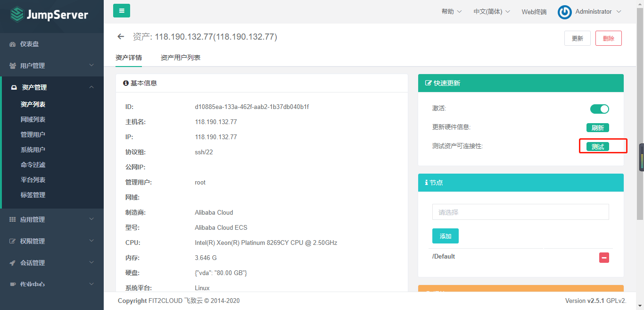Click the 仪表盘 dashboard gauge icon

click(13, 43)
